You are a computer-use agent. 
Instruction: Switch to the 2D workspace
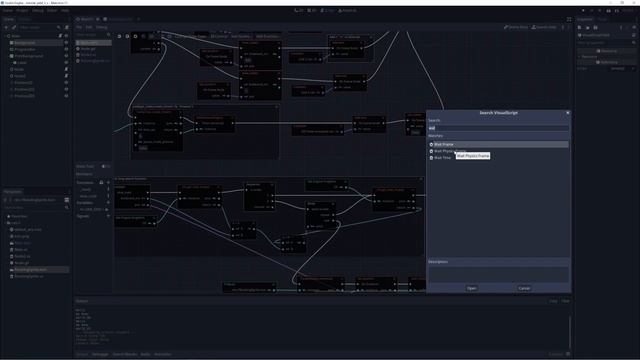299,11
